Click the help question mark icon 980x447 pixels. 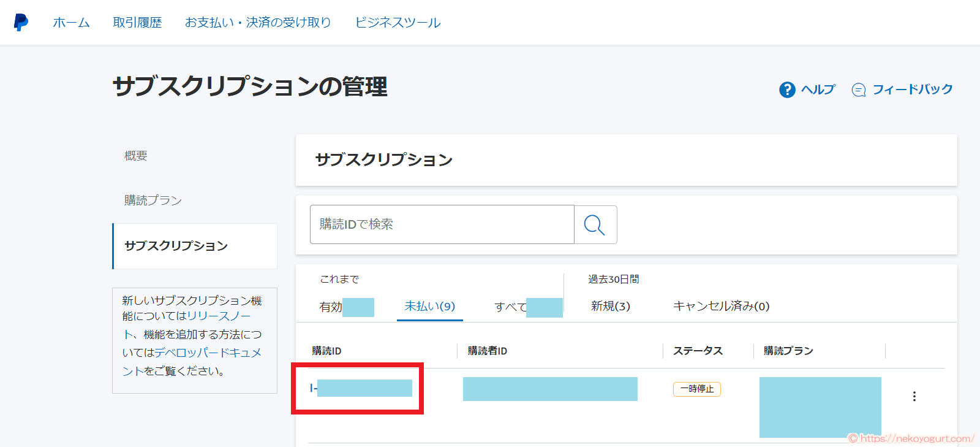click(x=787, y=90)
